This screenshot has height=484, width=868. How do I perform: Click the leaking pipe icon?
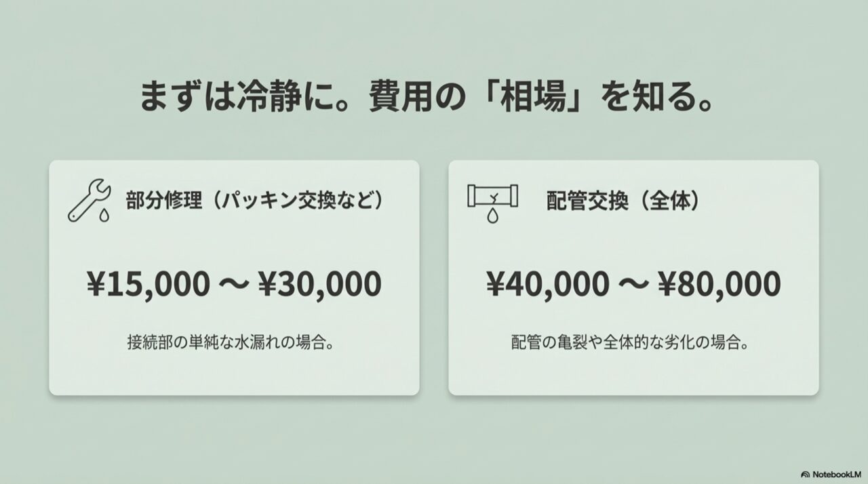point(493,197)
